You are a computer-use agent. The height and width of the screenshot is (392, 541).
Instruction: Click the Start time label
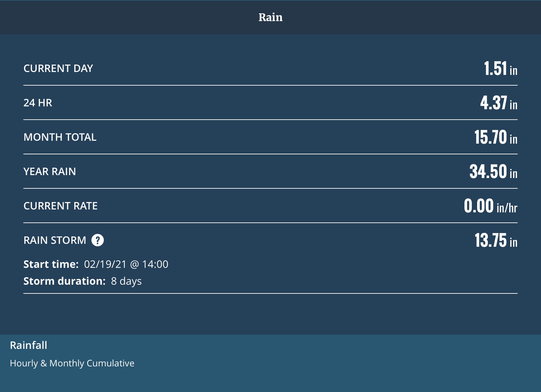pos(51,264)
